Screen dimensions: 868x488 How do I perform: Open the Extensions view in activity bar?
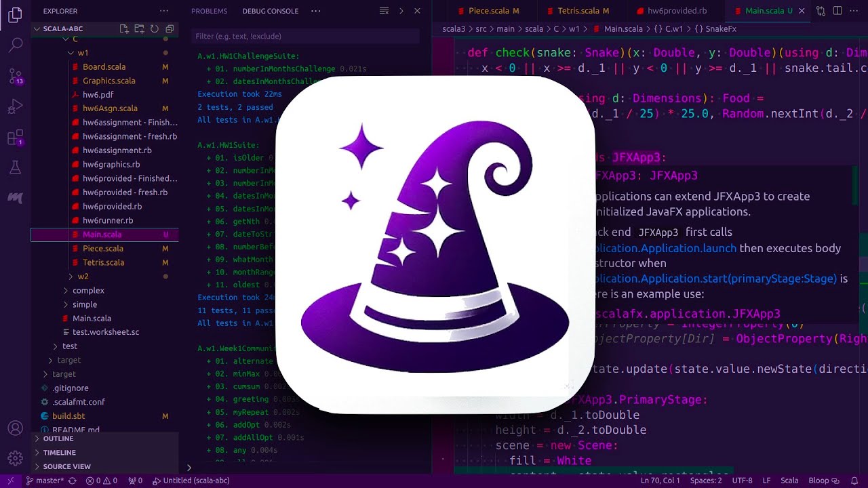click(15, 138)
